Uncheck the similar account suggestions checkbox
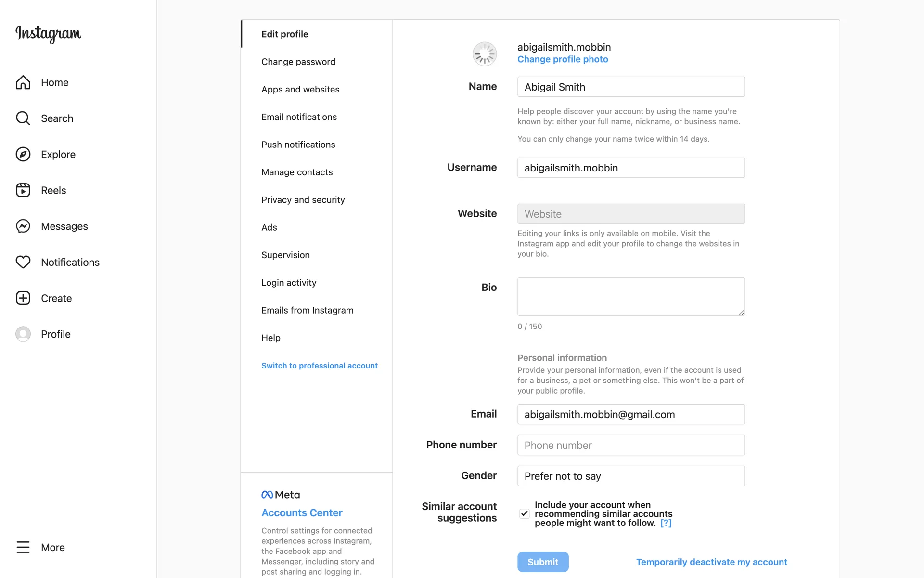924x578 pixels. pyautogui.click(x=524, y=514)
